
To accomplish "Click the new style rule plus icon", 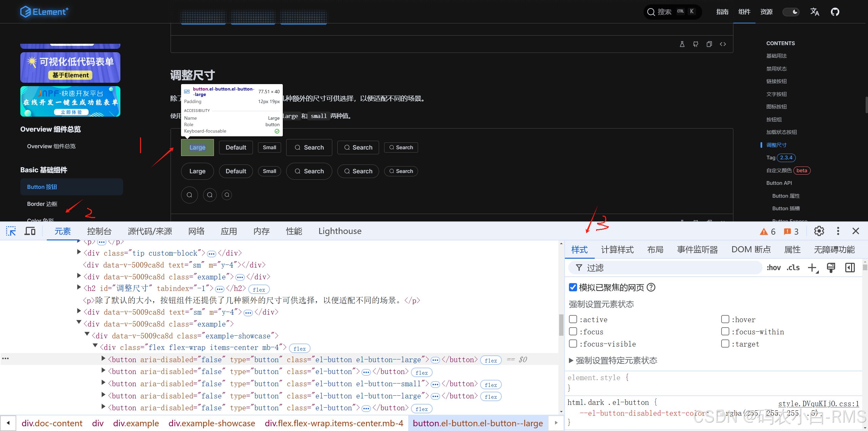I will 812,268.
